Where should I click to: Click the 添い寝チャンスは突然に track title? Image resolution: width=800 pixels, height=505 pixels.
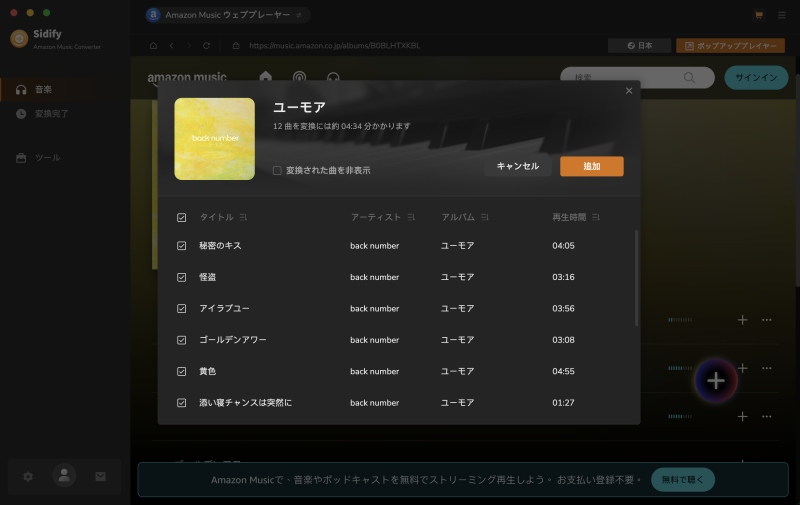245,403
